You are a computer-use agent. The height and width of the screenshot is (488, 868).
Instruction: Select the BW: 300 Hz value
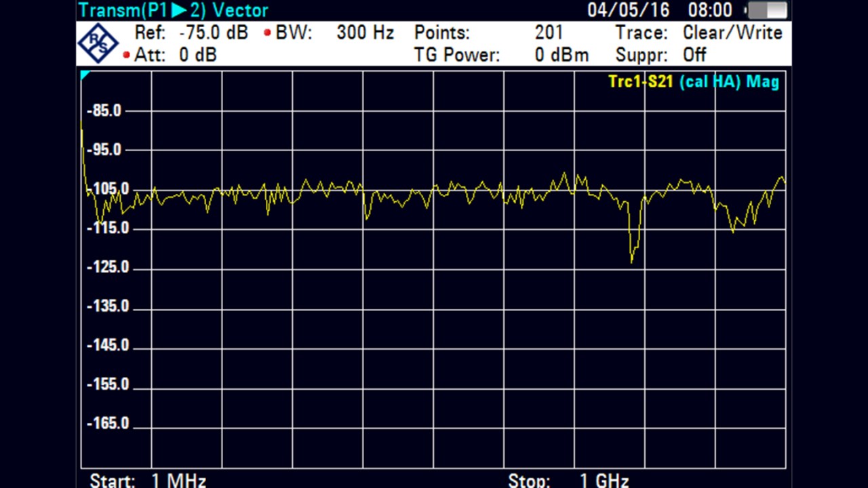click(x=366, y=33)
